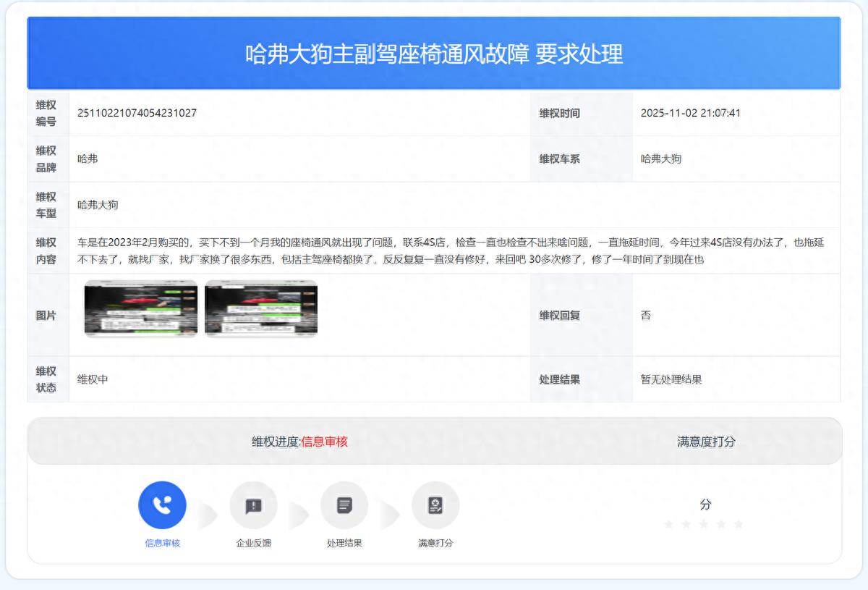
Task: Click the 维权回复 value 否
Action: click(x=646, y=316)
